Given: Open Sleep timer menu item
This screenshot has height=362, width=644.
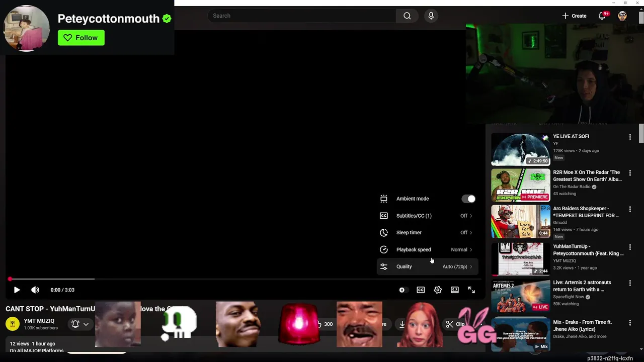Looking at the screenshot, I should tap(427, 233).
